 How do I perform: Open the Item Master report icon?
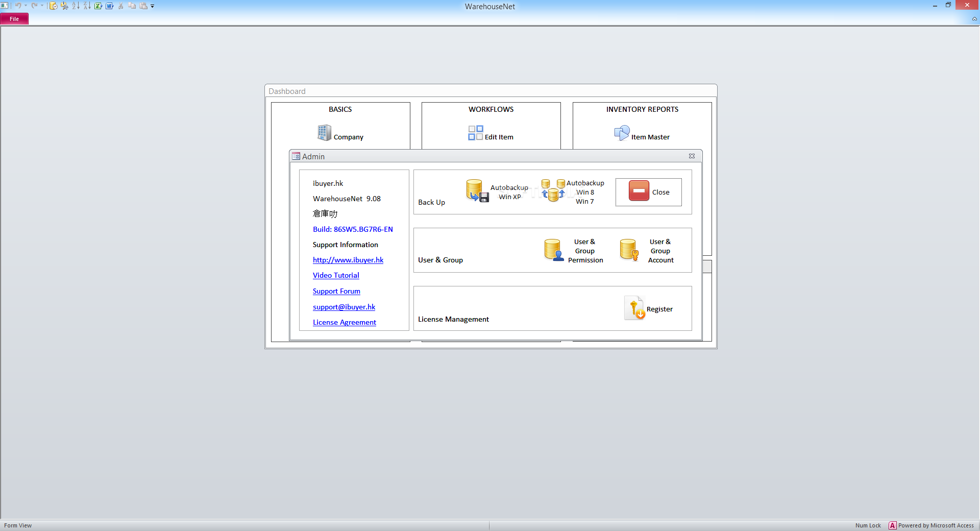tap(622, 133)
